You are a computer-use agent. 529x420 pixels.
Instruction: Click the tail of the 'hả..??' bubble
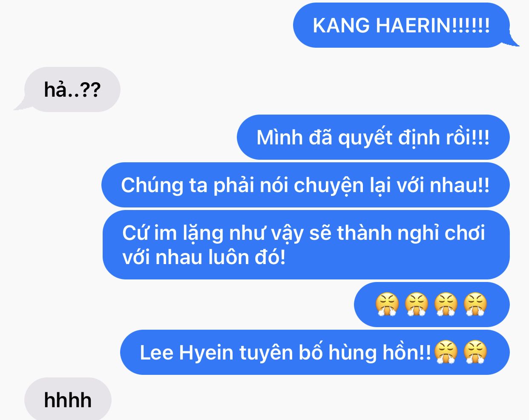point(20,104)
